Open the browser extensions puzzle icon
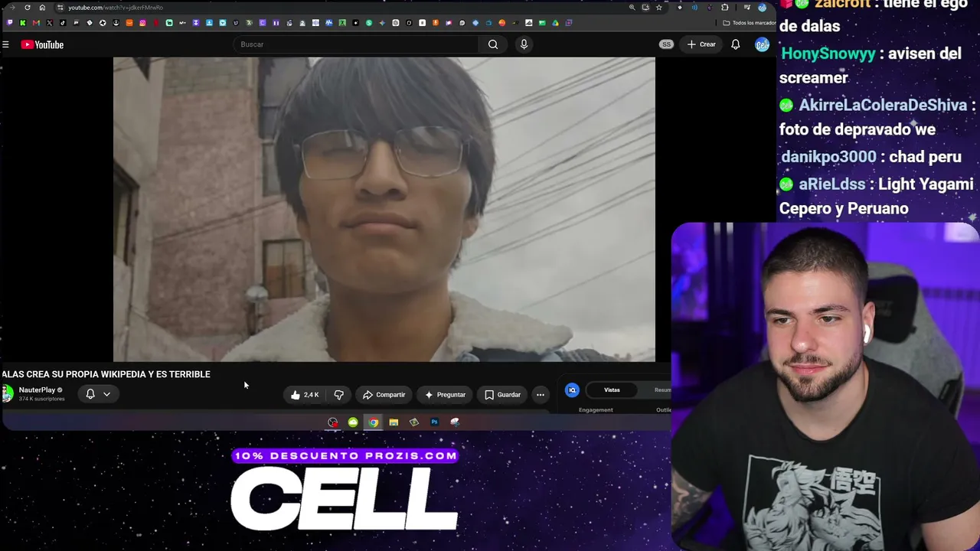Viewport: 980px width, 551px height. click(x=724, y=8)
